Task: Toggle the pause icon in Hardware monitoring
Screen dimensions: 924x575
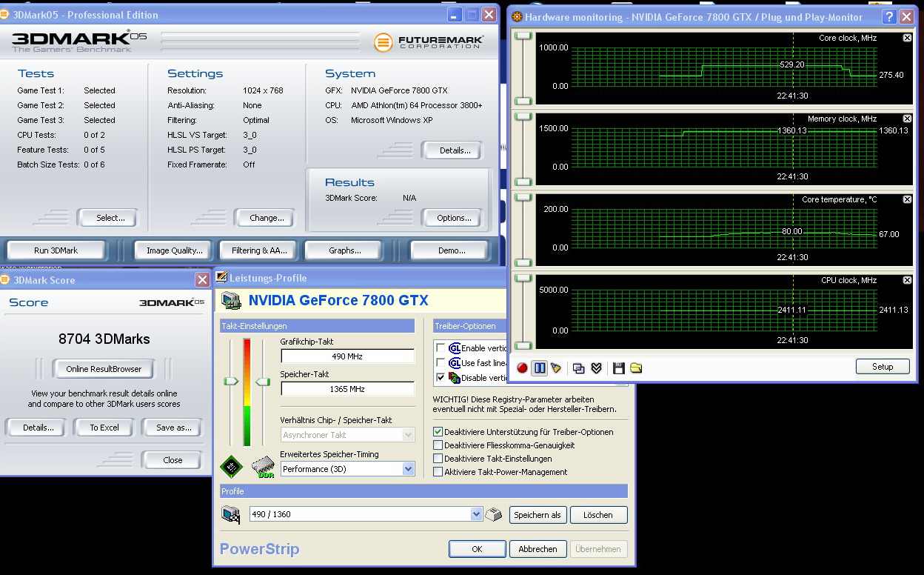Action: pos(540,368)
